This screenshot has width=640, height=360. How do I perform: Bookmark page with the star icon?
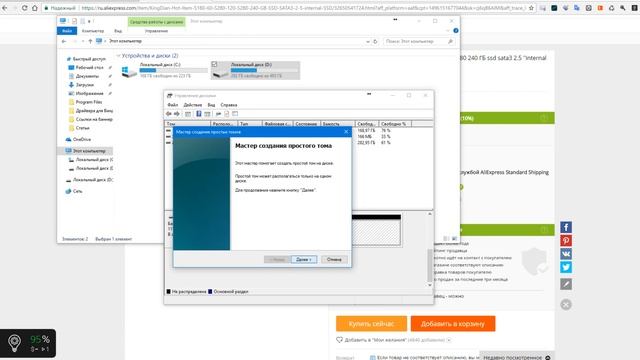click(531, 8)
